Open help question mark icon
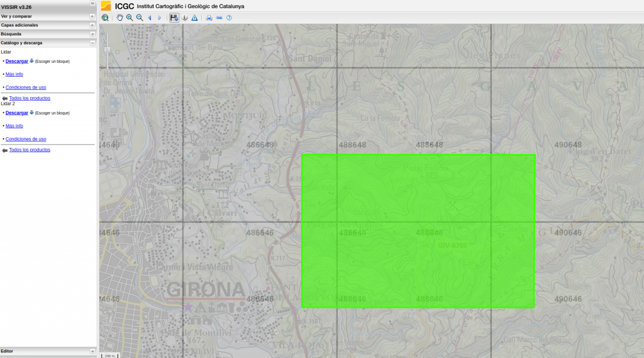Viewport: 644px width, 358px height. coord(229,18)
